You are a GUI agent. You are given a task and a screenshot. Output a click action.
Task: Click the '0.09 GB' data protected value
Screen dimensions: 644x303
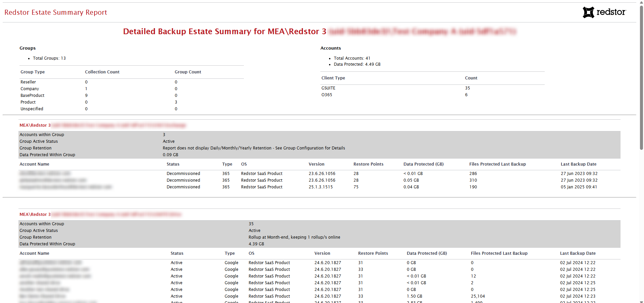pyautogui.click(x=170, y=155)
